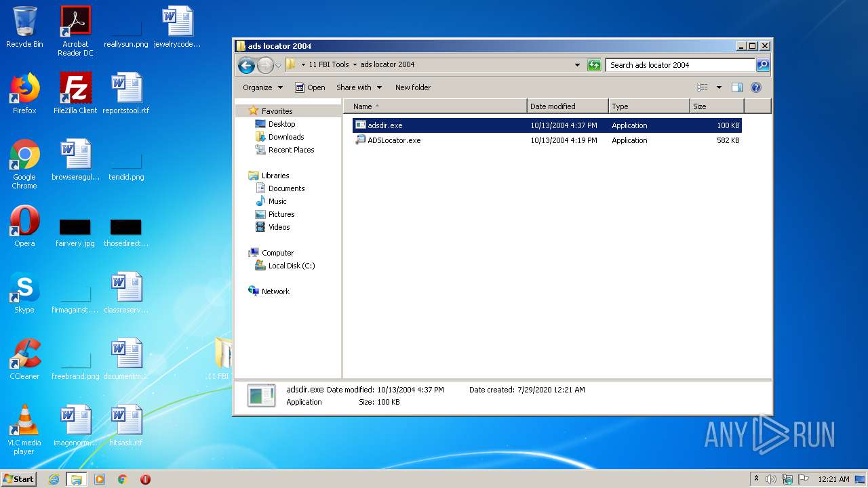This screenshot has width=868, height=488.
Task: Open the Start menu
Action: 18,479
